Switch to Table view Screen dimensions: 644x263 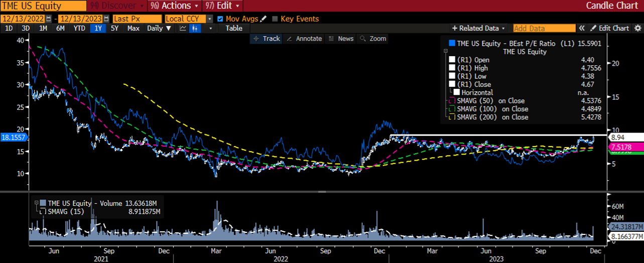pos(234,28)
